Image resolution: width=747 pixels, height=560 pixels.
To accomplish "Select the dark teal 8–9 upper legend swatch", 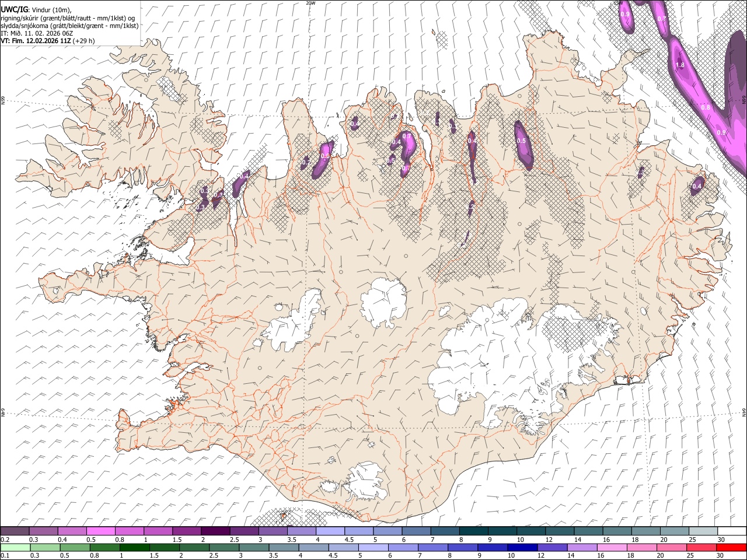I will (x=474, y=531).
